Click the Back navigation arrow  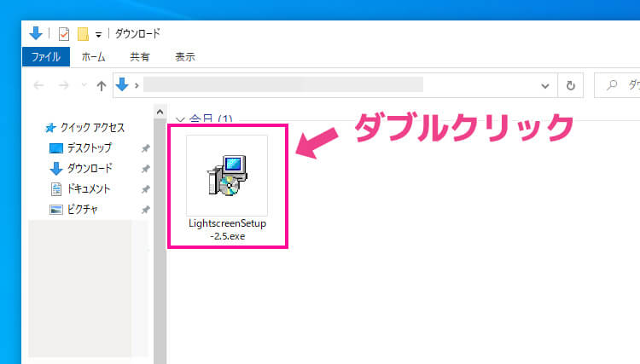[x=38, y=85]
